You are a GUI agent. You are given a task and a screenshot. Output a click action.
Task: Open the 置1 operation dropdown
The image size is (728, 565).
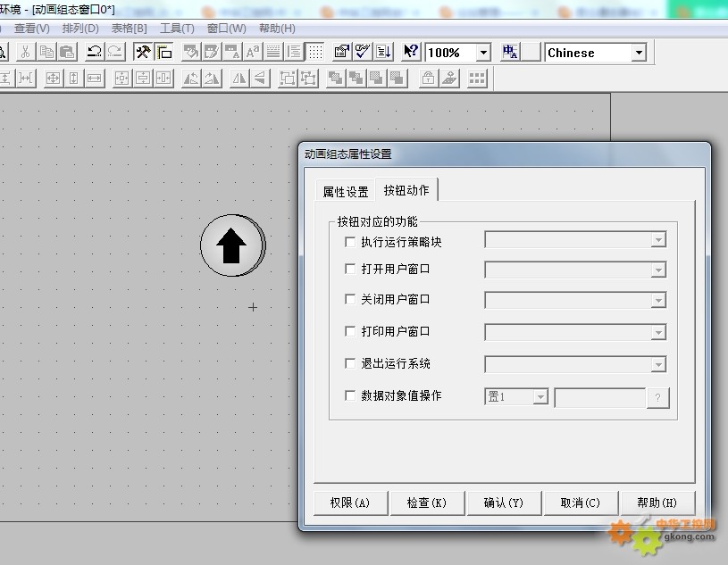coord(540,396)
